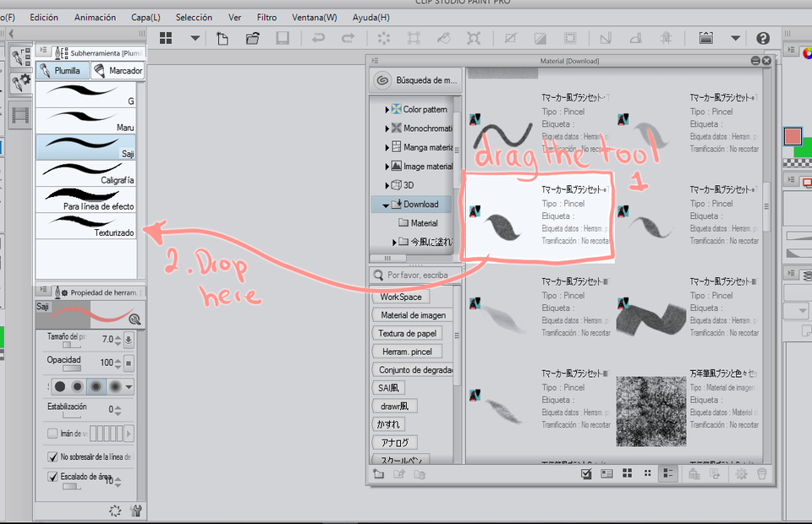This screenshot has height=524, width=812.
Task: Switch material view to large thumbnails
Action: tap(627, 474)
